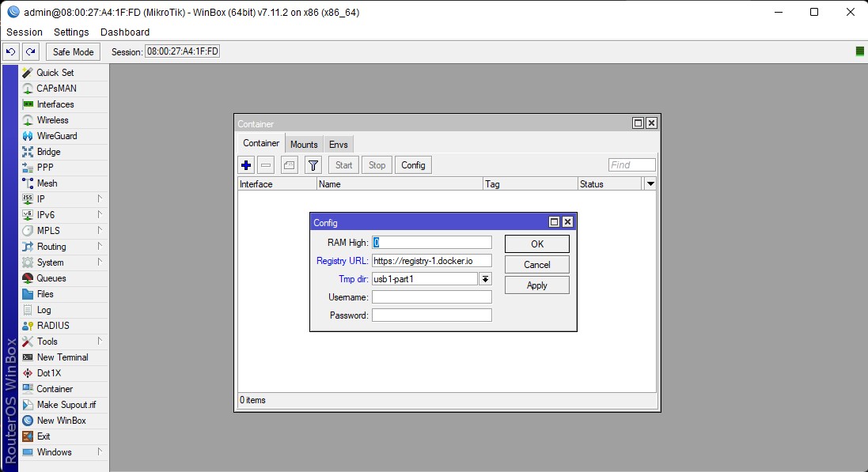The image size is (868, 472).
Task: Open the Settings menu
Action: coord(71,32)
